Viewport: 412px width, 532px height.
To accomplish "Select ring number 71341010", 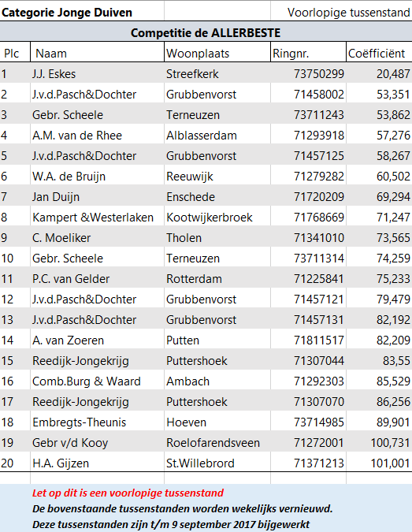I will click(308, 238).
